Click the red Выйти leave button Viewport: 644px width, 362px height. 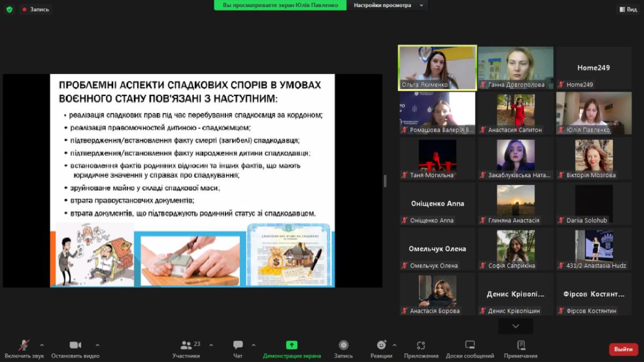[x=624, y=349]
